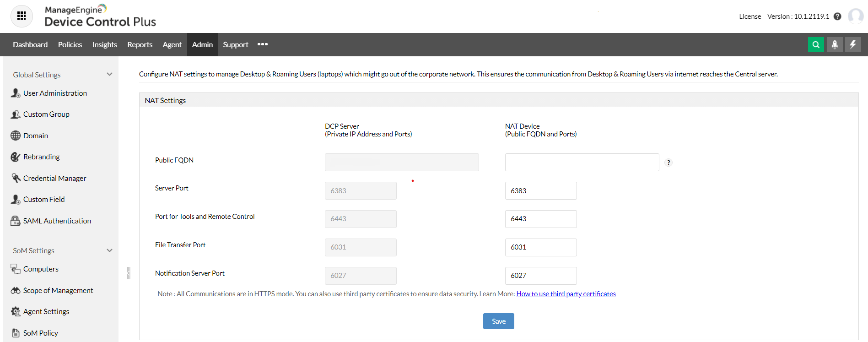Collapse the SoM Settings section

pyautogui.click(x=109, y=250)
